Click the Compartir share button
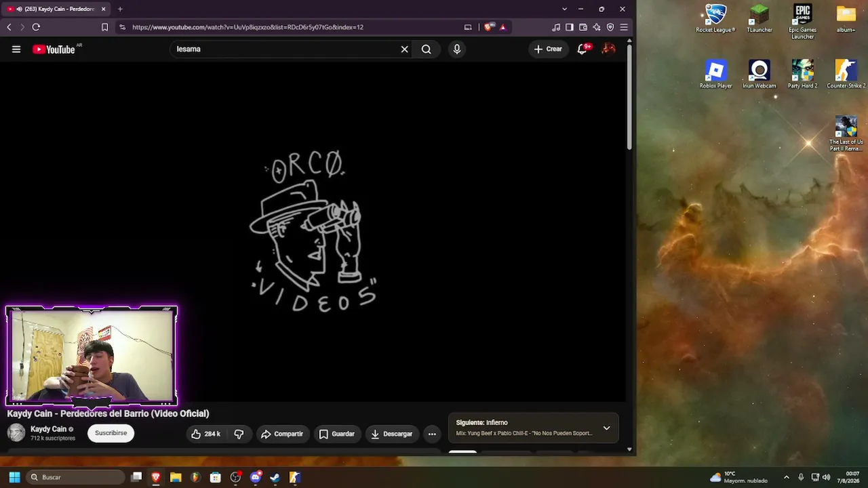This screenshot has height=488, width=868. [x=282, y=434]
